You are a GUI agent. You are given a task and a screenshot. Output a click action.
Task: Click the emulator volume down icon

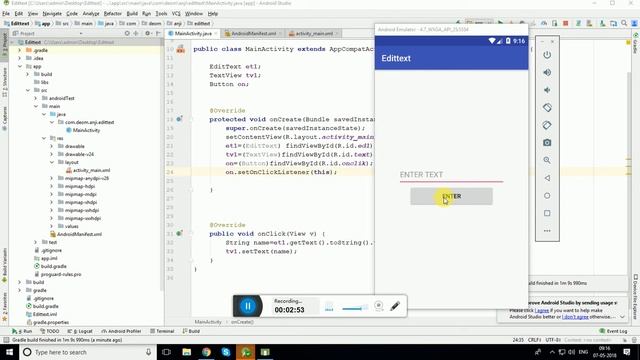pos(547,90)
